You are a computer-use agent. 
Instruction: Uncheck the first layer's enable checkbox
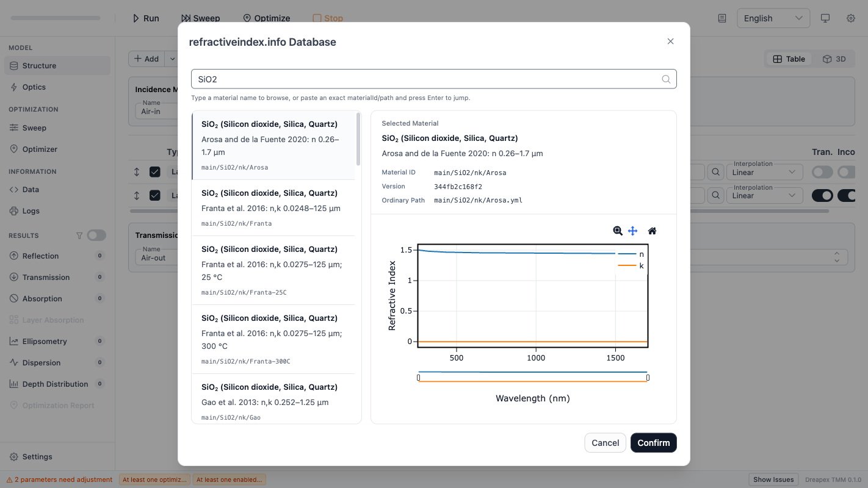click(x=154, y=171)
